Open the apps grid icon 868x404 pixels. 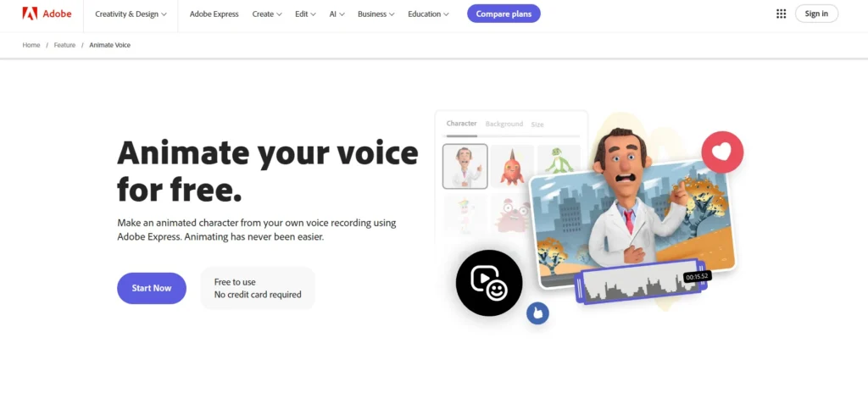click(781, 14)
